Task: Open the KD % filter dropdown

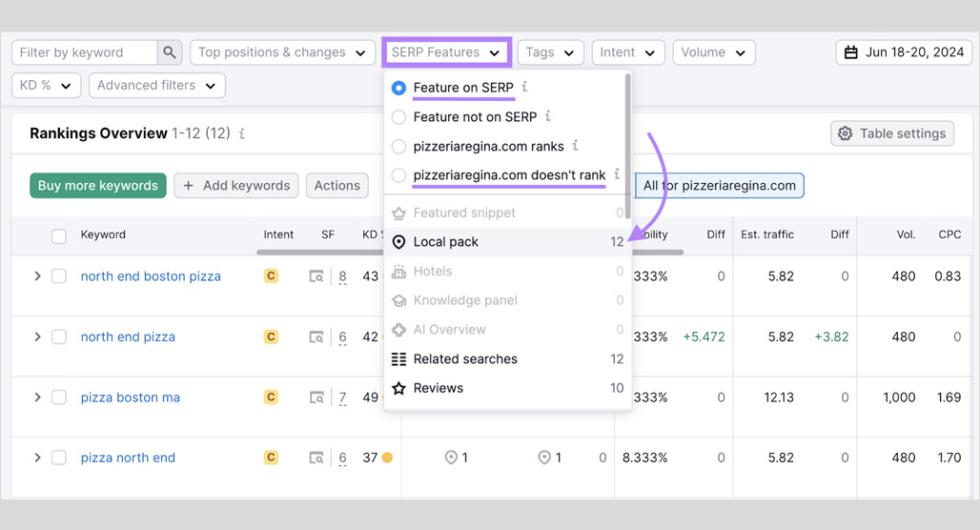Action: coord(47,86)
